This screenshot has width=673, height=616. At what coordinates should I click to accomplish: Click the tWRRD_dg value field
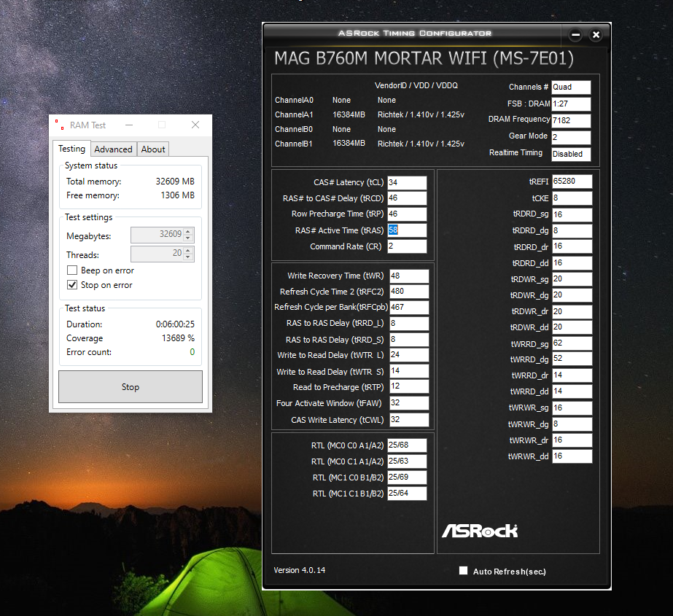click(x=572, y=359)
